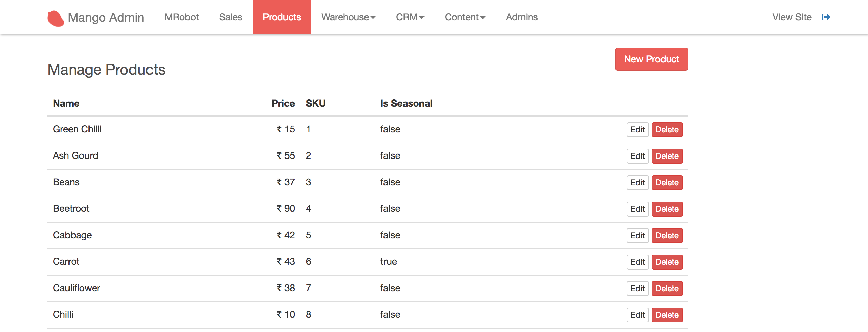868x332 pixels.
Task: Expand the Content dropdown menu
Action: point(465,17)
